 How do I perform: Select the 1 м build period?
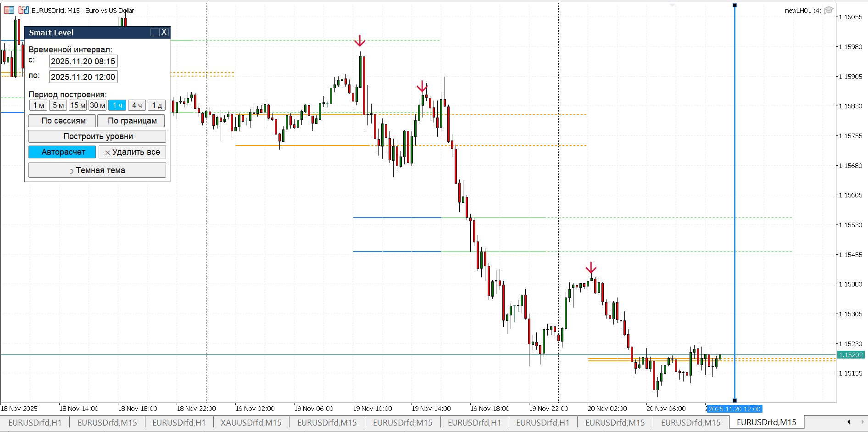38,105
